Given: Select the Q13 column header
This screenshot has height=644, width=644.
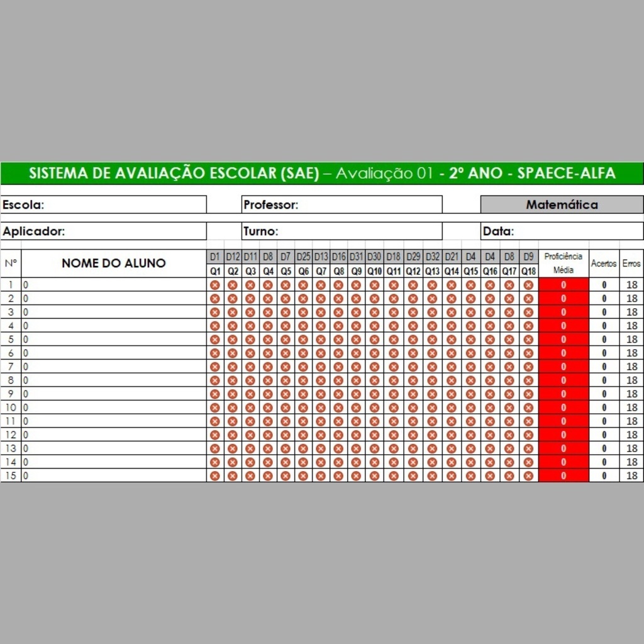Looking at the screenshot, I should click(432, 271).
